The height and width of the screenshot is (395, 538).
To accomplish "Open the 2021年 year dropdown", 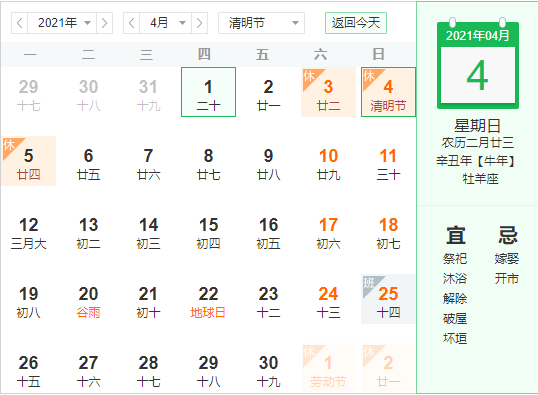I will (x=62, y=23).
